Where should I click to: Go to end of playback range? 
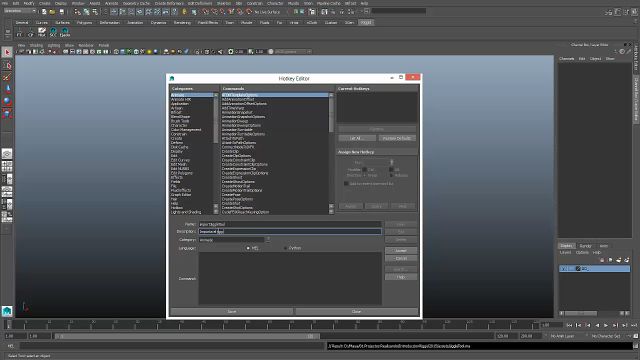point(633,325)
